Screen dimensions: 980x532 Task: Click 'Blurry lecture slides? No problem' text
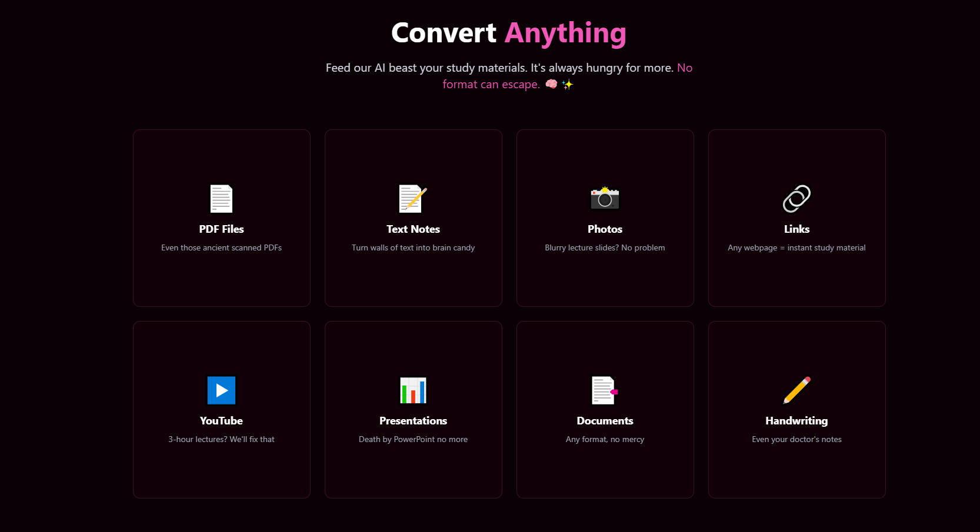click(605, 248)
